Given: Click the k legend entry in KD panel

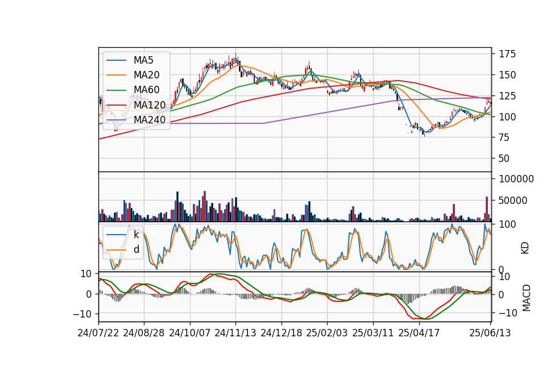Looking at the screenshot, I should [x=136, y=235].
